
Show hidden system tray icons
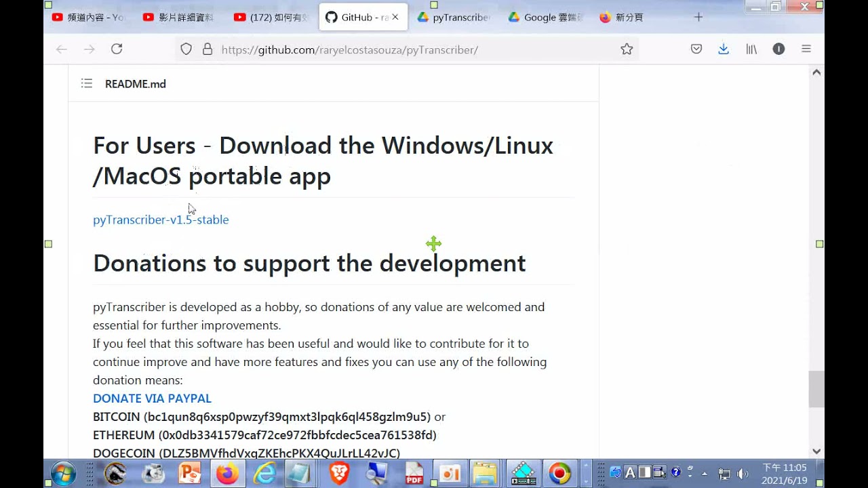(705, 474)
